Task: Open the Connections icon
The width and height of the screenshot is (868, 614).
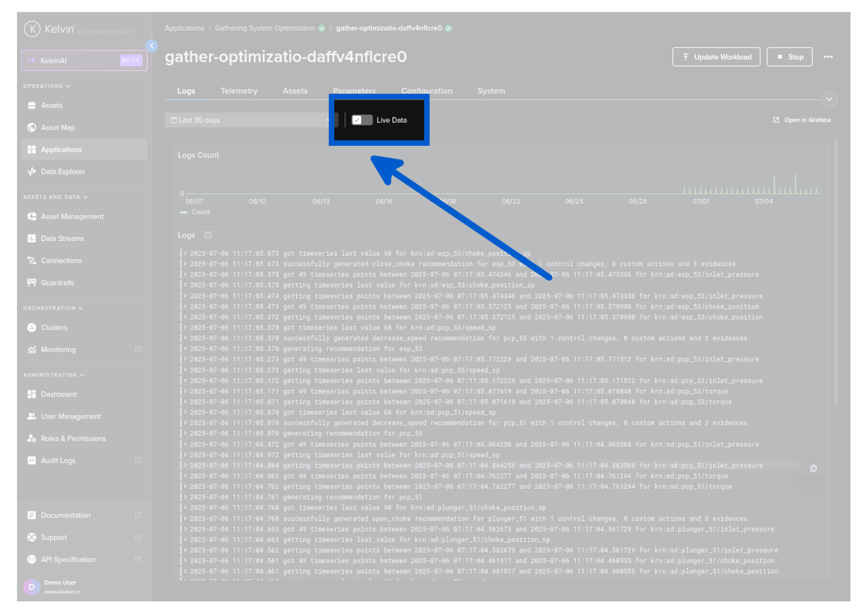Action: coord(32,261)
